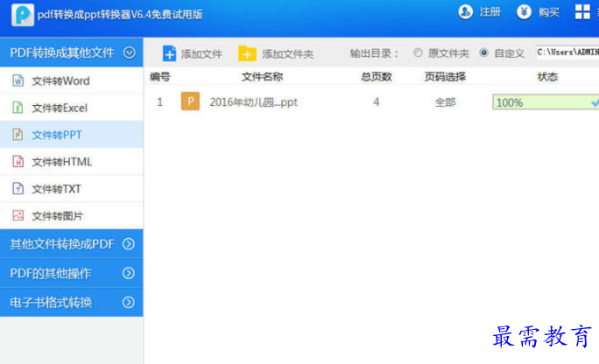This screenshot has height=364, width=599.
Task: Expand 其他文件转换成PDF section arrow
Action: pos(129,244)
